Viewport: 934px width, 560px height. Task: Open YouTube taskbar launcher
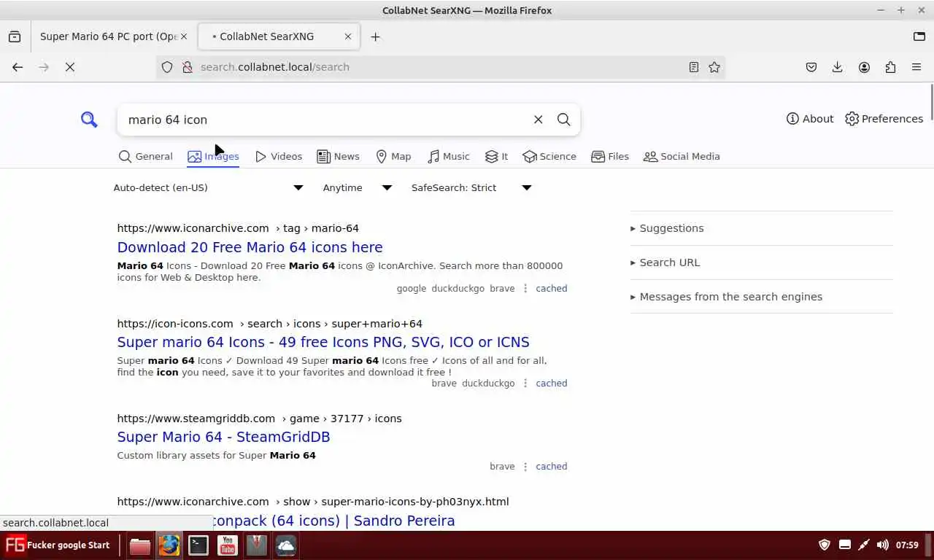228,545
